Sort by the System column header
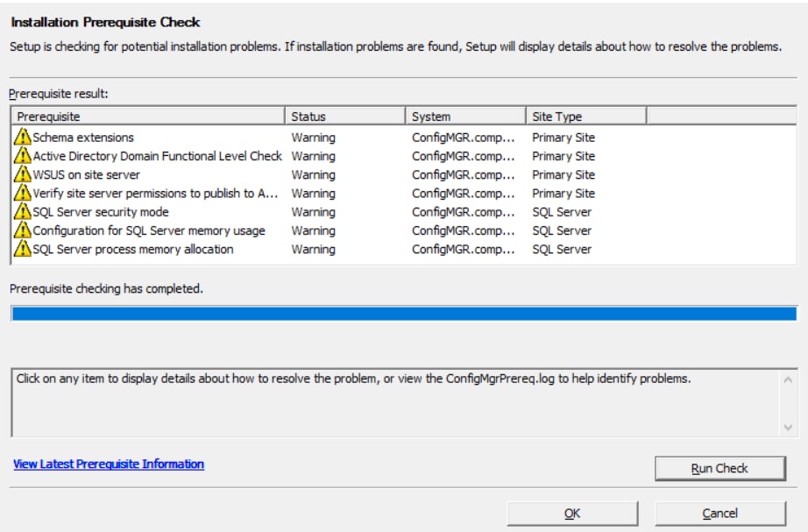Viewport: 808px width, 532px height. [466, 117]
